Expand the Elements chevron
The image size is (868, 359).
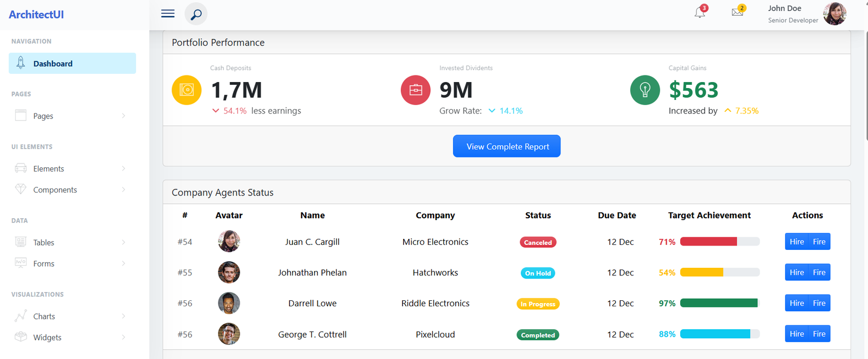pos(124,168)
